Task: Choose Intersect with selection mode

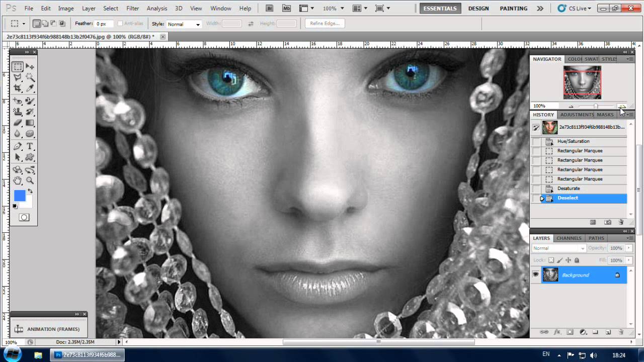Action: (62, 24)
